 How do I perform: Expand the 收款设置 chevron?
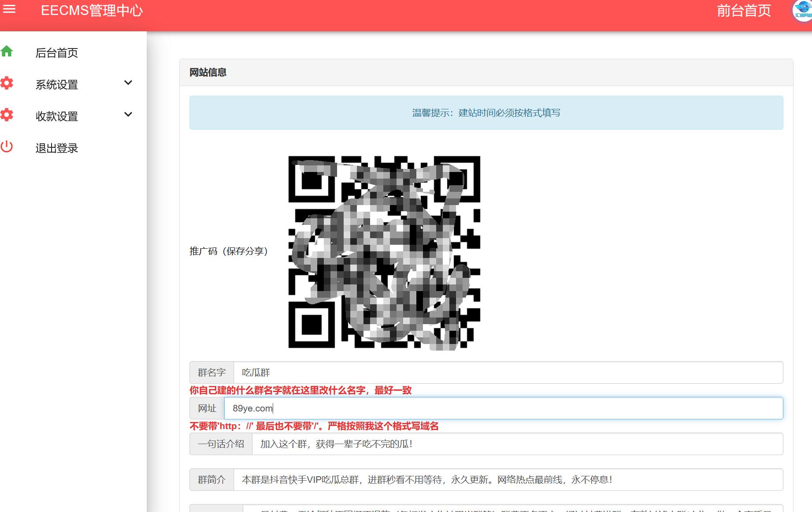[x=128, y=115]
